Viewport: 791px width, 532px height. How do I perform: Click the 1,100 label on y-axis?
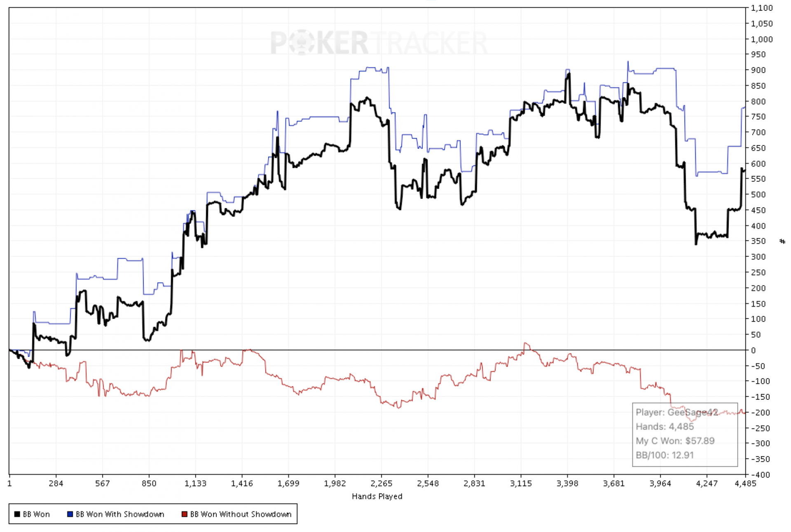pos(761,8)
